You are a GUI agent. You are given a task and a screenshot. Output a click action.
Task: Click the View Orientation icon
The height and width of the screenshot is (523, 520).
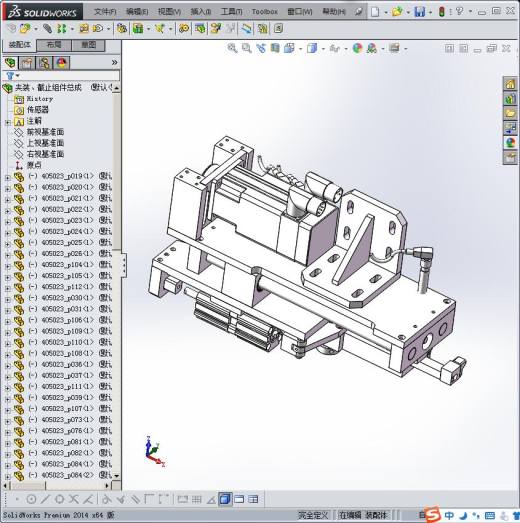point(289,48)
